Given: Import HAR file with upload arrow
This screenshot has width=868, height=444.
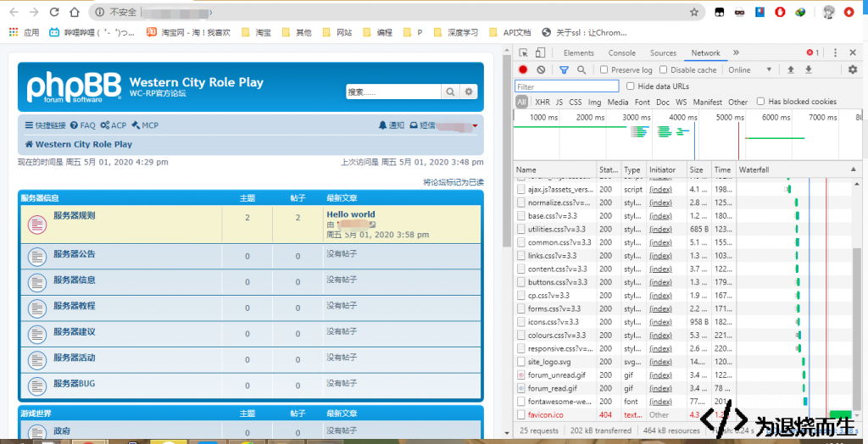Looking at the screenshot, I should click(791, 69).
